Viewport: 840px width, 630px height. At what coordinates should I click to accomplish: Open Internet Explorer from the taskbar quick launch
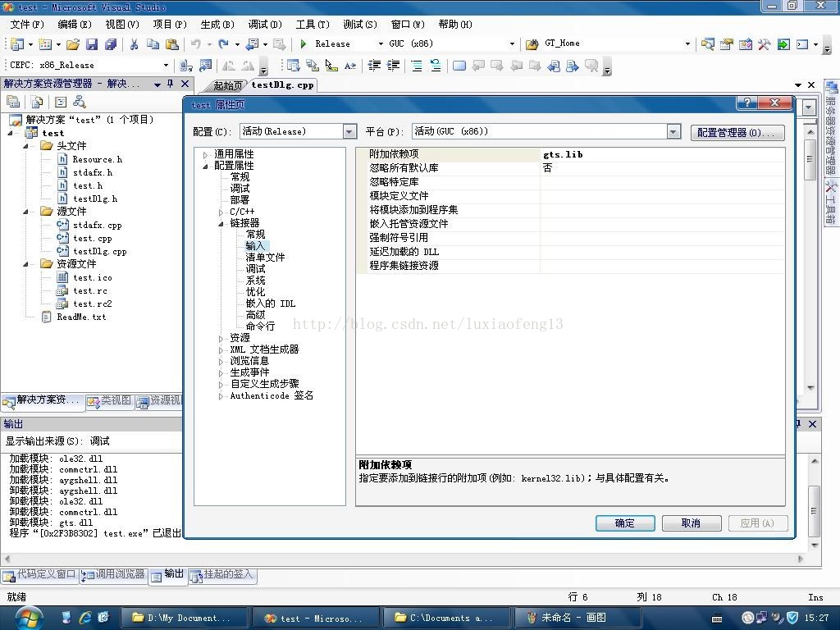coord(85,617)
